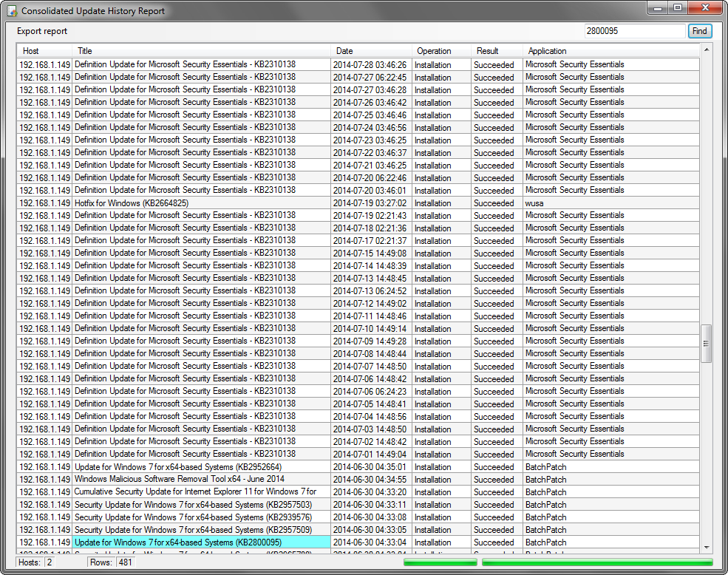The image size is (728, 575).
Task: Select the definition update title dated 2014-07-10 14:49:14
Action: (x=201, y=329)
